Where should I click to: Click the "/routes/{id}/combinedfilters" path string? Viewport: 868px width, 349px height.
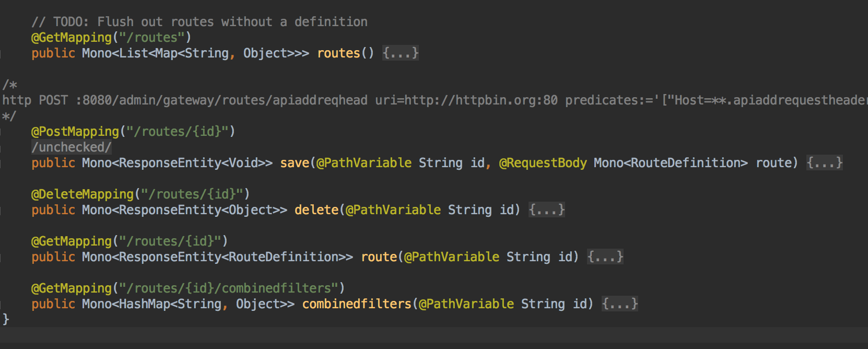point(229,288)
